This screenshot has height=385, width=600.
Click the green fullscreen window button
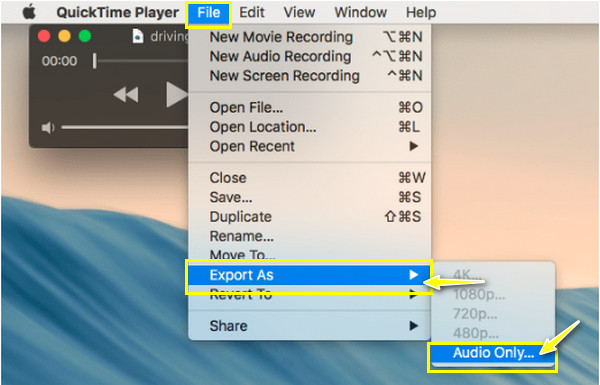pyautogui.click(x=85, y=36)
